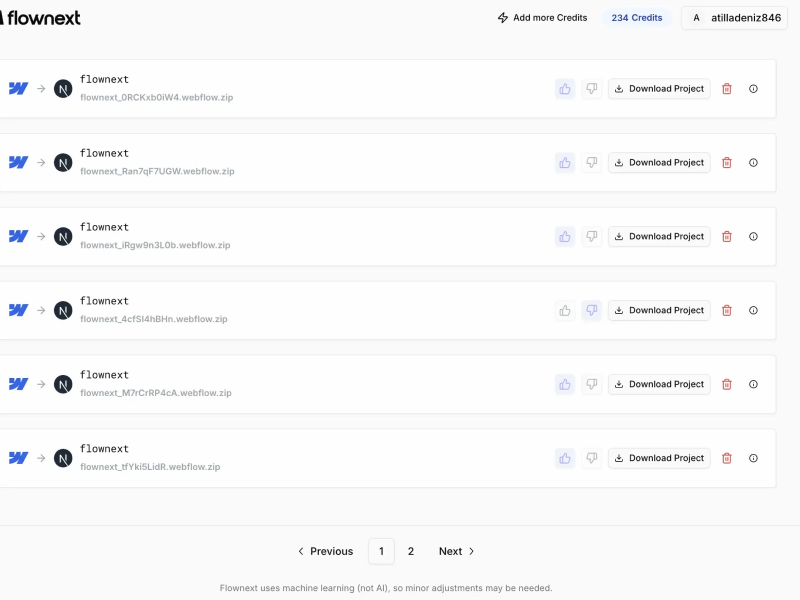Viewport: 800px width, 600px height.
Task: View info for flownext_tfYki5LidR.webflow.zip
Action: (x=753, y=459)
